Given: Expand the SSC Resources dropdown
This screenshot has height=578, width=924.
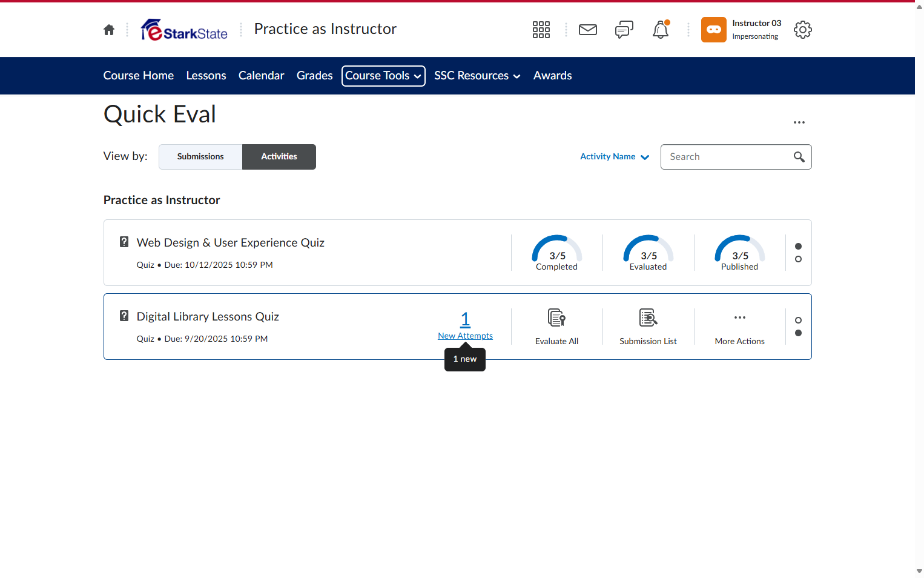Looking at the screenshot, I should coord(477,76).
